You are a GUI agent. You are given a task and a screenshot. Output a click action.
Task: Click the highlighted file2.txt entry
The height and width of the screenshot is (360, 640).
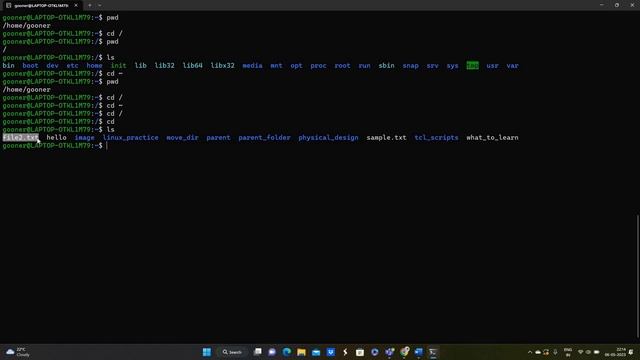coord(20,138)
